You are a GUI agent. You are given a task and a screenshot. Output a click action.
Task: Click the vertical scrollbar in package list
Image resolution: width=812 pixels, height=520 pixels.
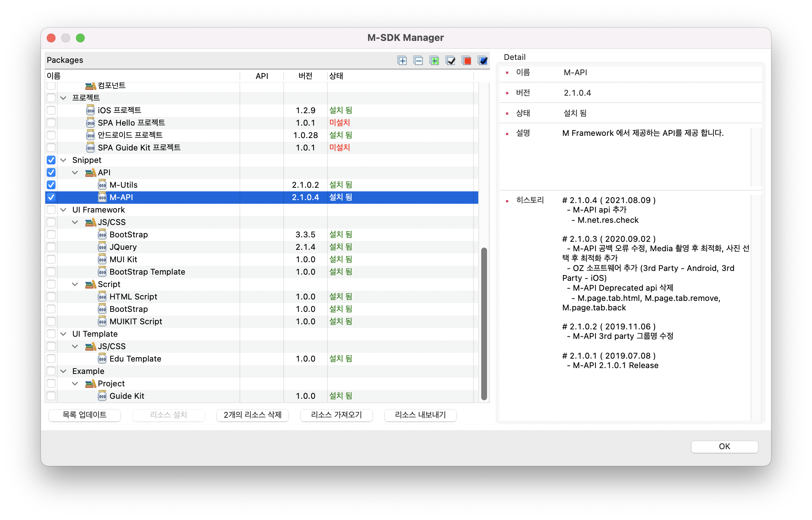[x=484, y=325]
